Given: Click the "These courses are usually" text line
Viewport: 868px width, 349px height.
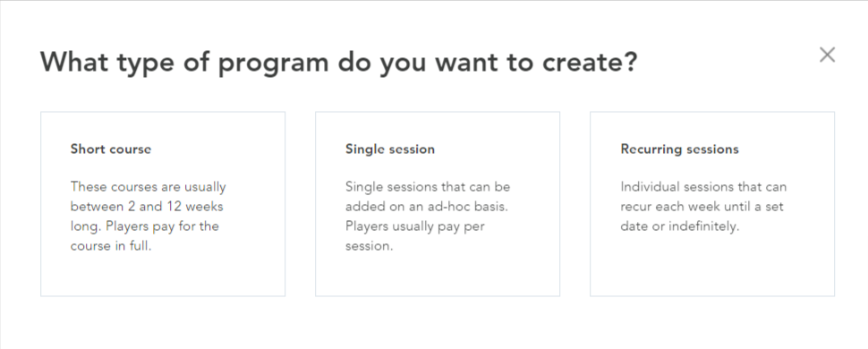Looking at the screenshot, I should point(148,187).
